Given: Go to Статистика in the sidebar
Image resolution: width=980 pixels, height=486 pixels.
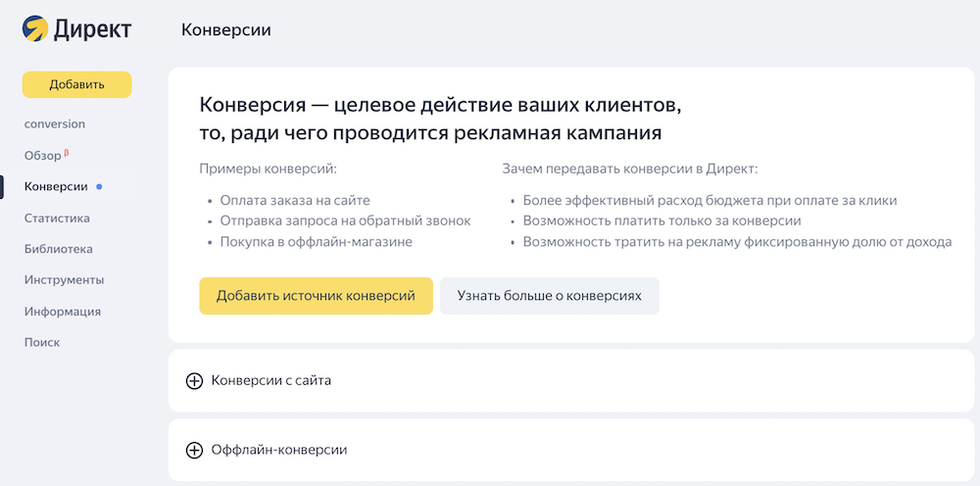Looking at the screenshot, I should coord(57,218).
